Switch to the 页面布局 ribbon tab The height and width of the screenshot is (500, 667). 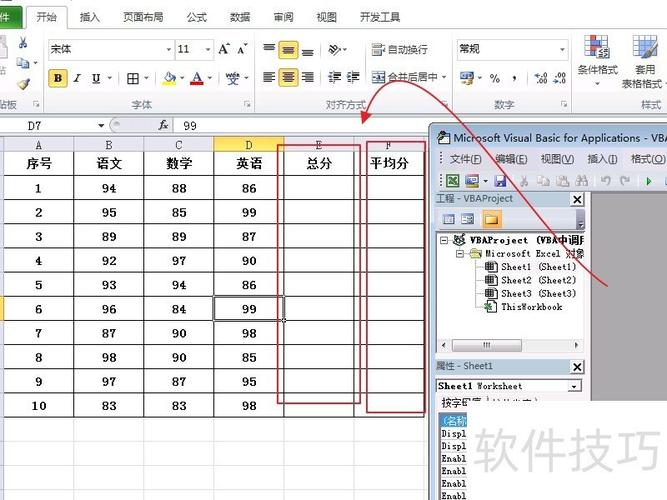click(143, 17)
